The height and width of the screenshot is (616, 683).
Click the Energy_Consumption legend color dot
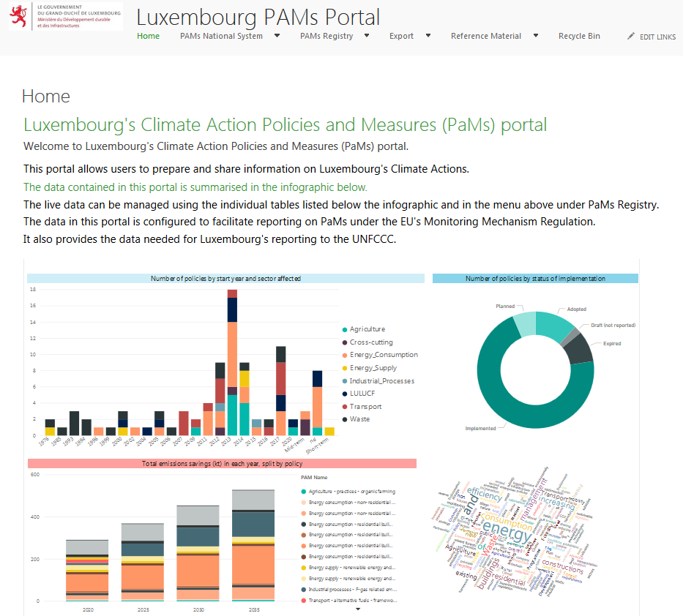pos(345,355)
